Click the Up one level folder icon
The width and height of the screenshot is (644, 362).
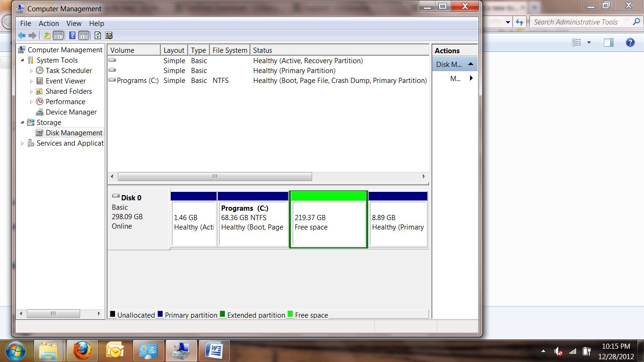tap(47, 35)
